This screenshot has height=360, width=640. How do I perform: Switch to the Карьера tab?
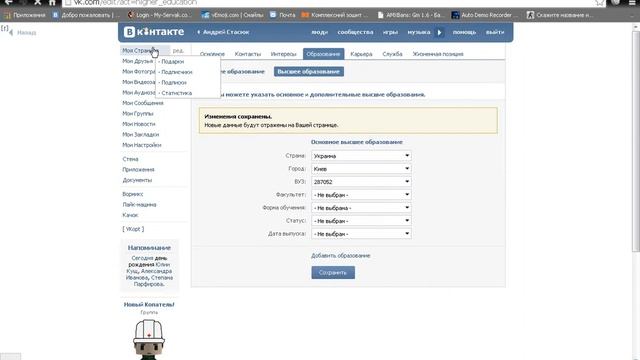coord(361,54)
